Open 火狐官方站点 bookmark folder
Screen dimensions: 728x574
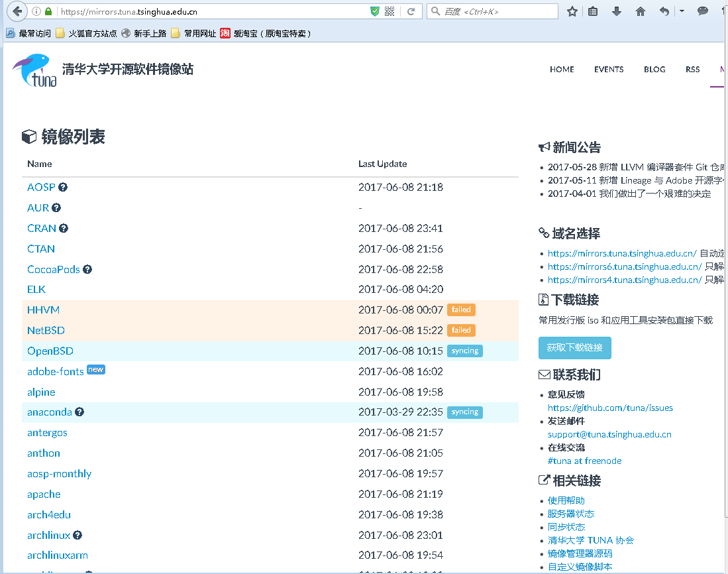tap(86, 33)
